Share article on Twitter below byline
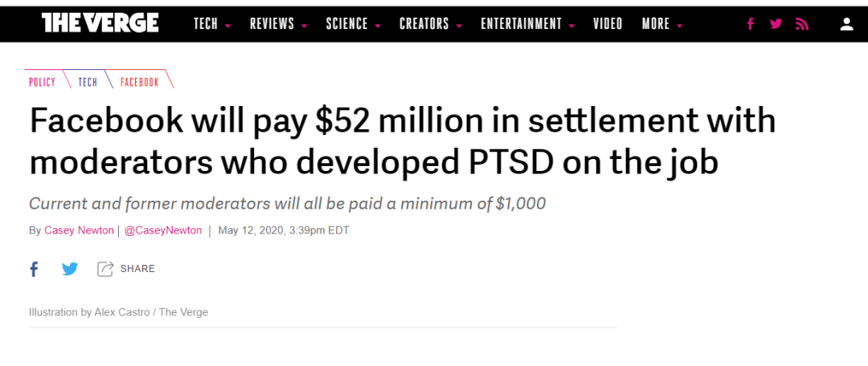This screenshot has height=366, width=868. (x=70, y=269)
